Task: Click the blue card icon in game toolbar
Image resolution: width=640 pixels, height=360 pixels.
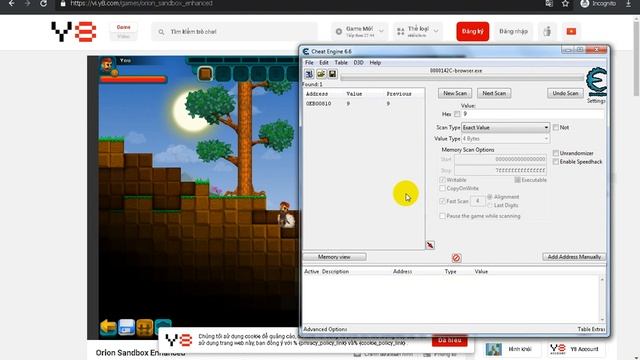Action: [127, 327]
